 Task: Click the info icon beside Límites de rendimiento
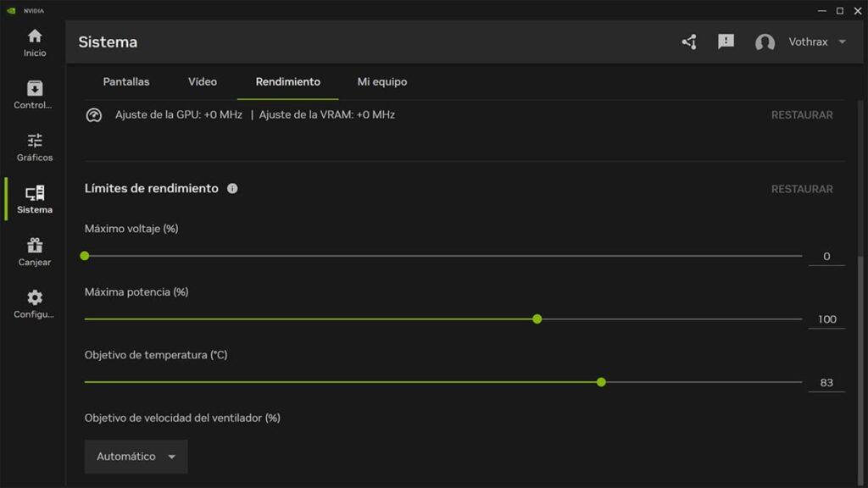tap(232, 189)
